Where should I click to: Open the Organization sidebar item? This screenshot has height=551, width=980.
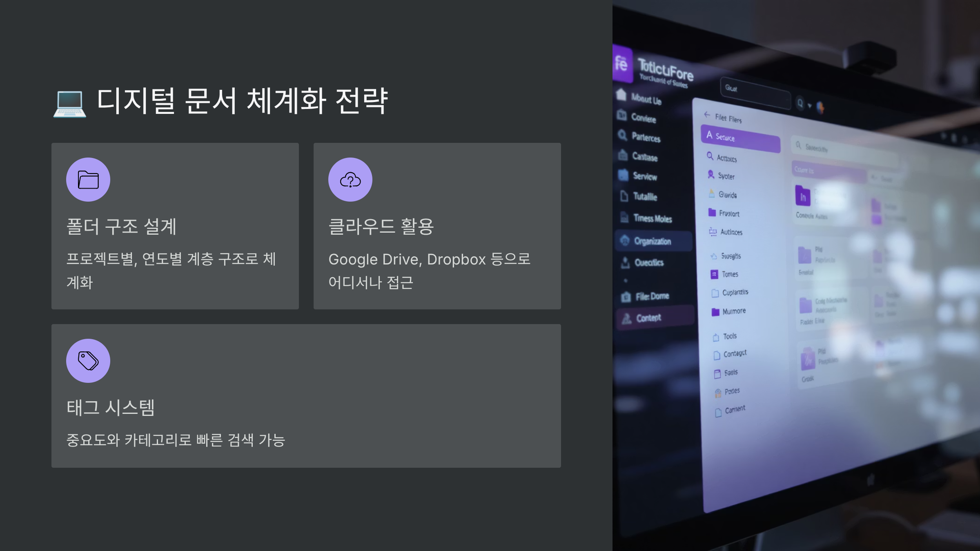pyautogui.click(x=652, y=241)
